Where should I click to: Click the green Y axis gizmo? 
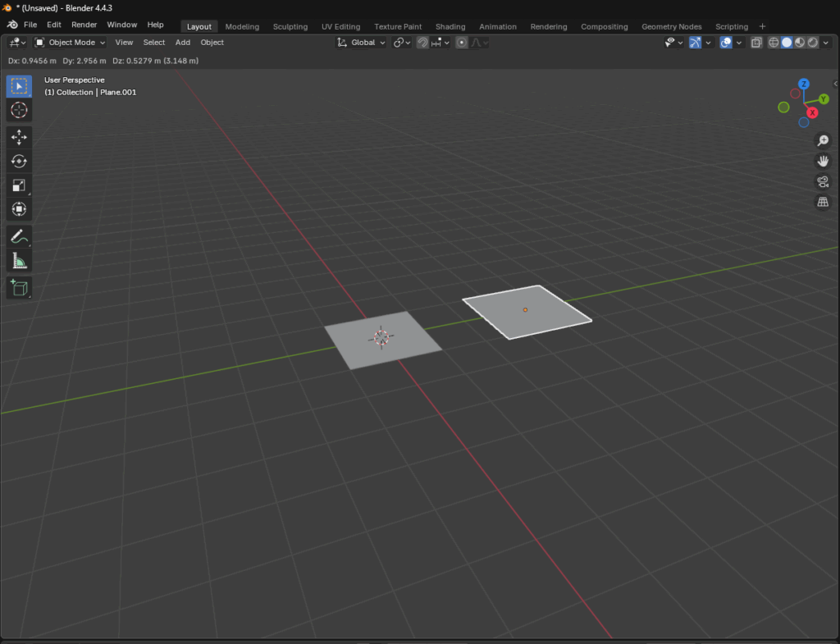pos(824,99)
